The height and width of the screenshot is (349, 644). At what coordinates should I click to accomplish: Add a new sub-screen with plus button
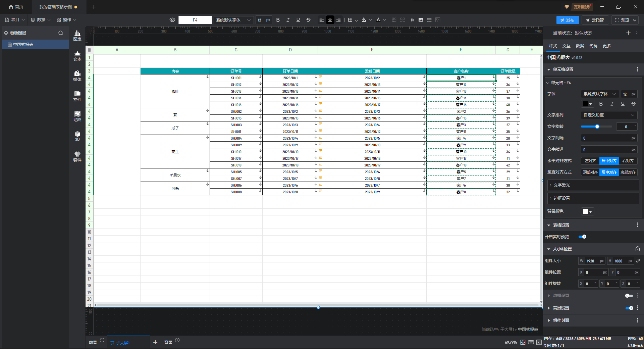point(155,342)
